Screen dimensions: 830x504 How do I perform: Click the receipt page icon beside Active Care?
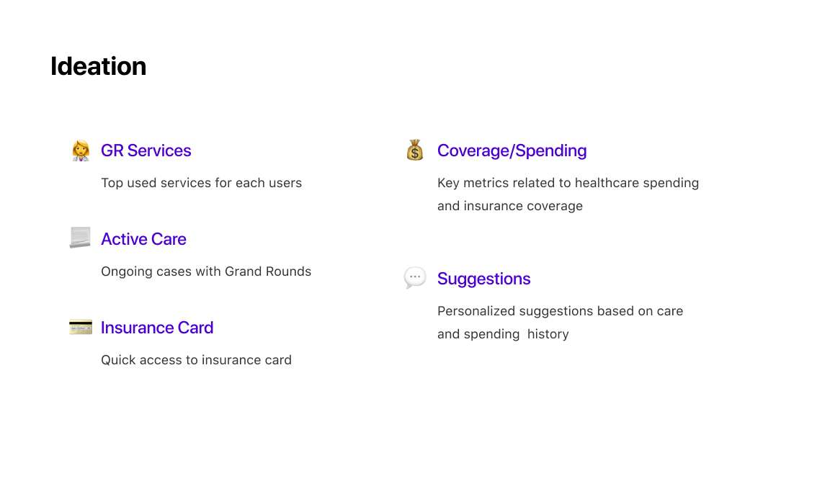point(80,238)
